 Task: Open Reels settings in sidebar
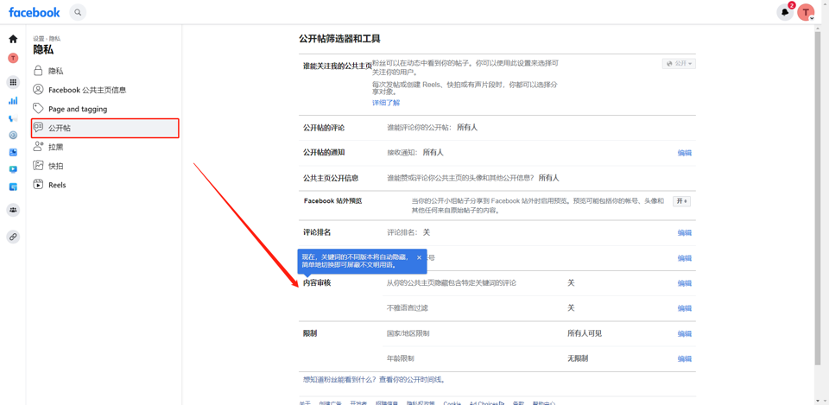57,185
